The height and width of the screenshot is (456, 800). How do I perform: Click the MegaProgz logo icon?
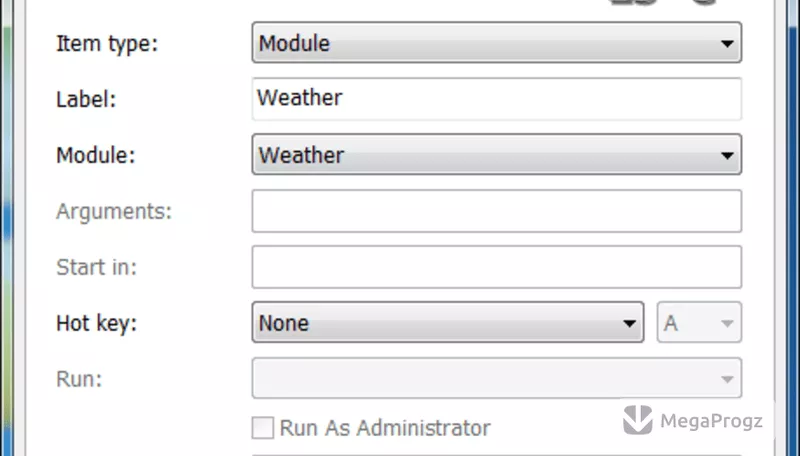pyautogui.click(x=638, y=419)
